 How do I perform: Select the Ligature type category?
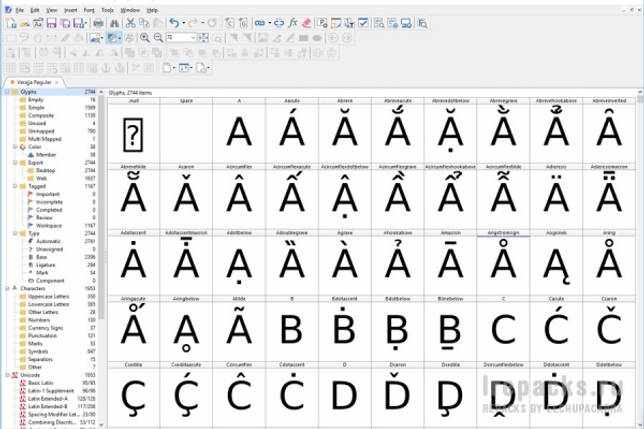click(x=45, y=265)
